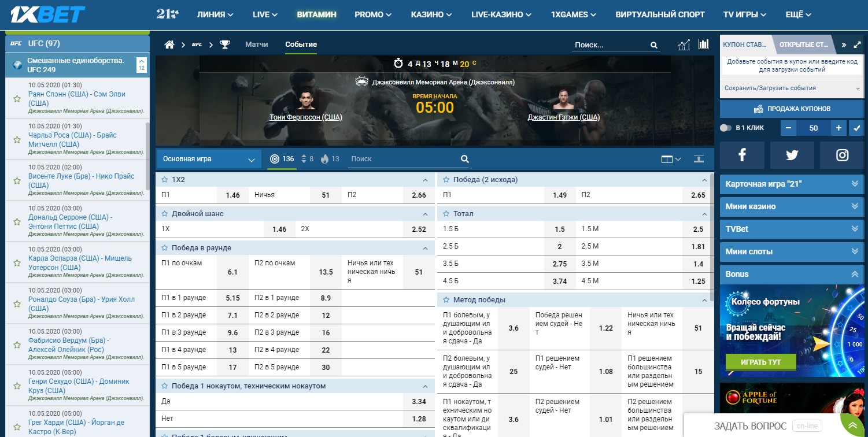Open ЗАДАТЬ ВОПРОС chat

(x=750, y=426)
